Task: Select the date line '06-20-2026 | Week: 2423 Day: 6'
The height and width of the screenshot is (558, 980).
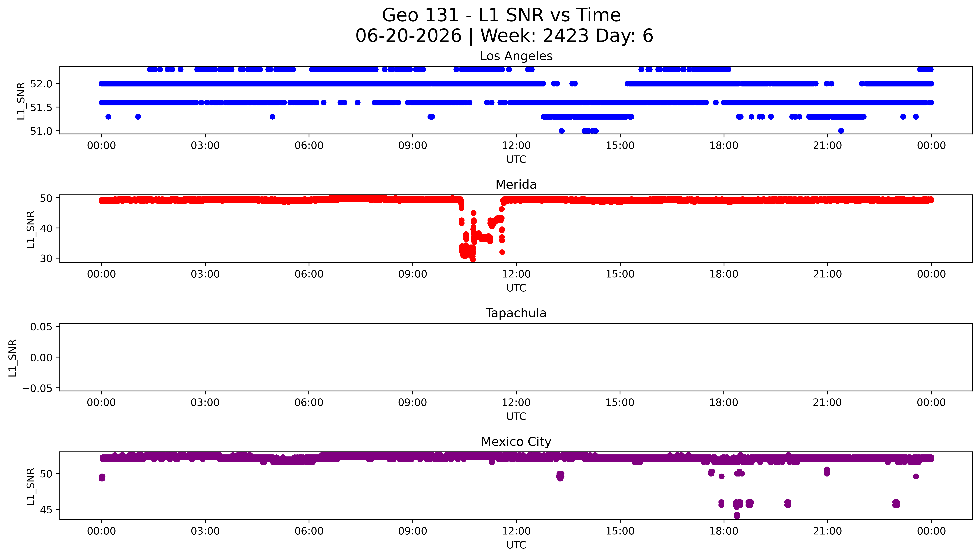Action: tap(504, 36)
